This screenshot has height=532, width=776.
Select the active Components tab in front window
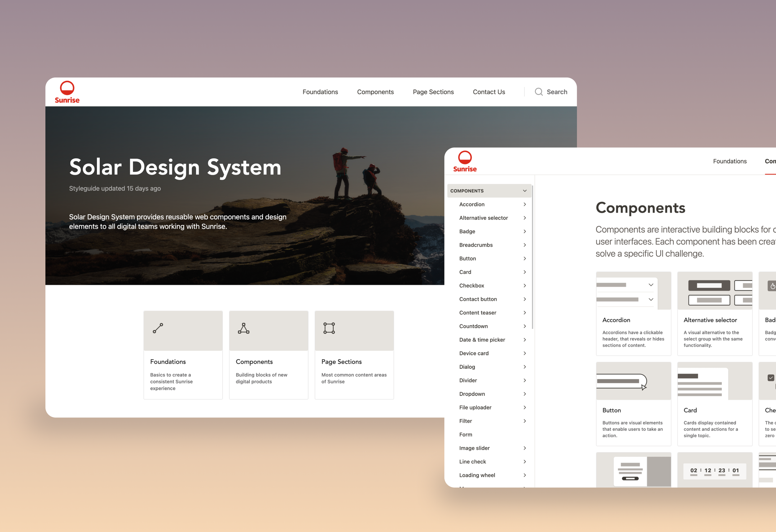(x=770, y=161)
